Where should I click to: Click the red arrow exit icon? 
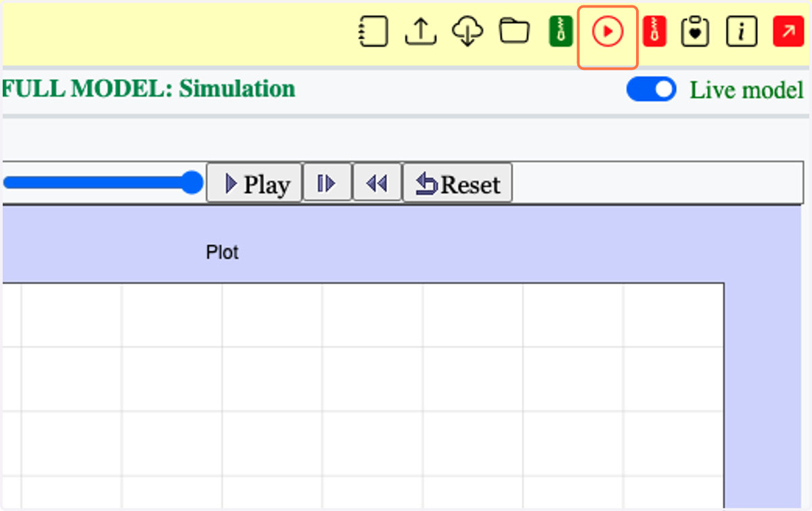(788, 32)
